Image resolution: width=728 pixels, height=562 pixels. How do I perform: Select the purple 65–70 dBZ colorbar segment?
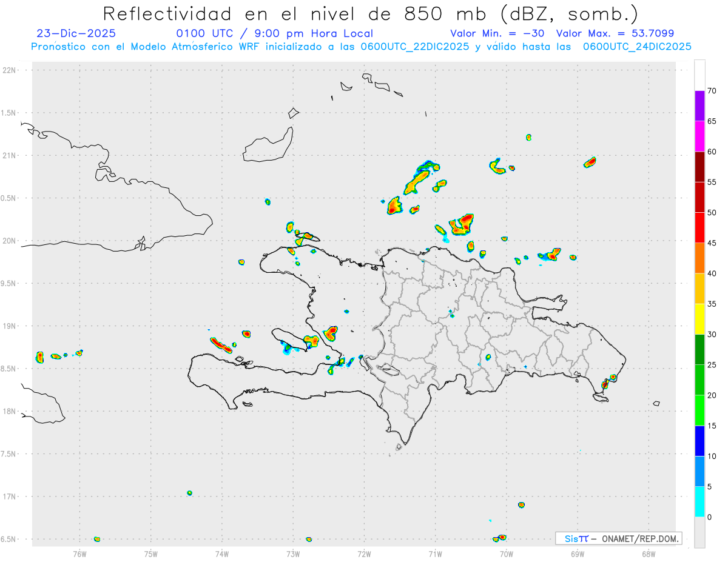pos(699,106)
